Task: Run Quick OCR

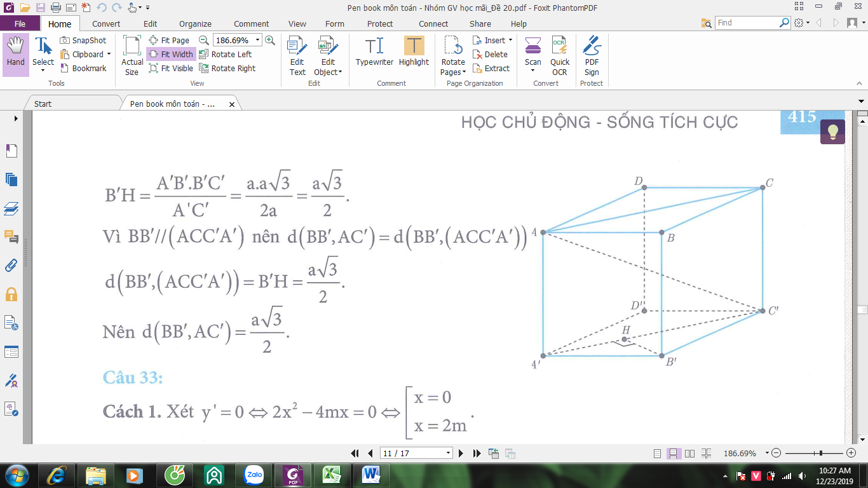Action: 560,56
